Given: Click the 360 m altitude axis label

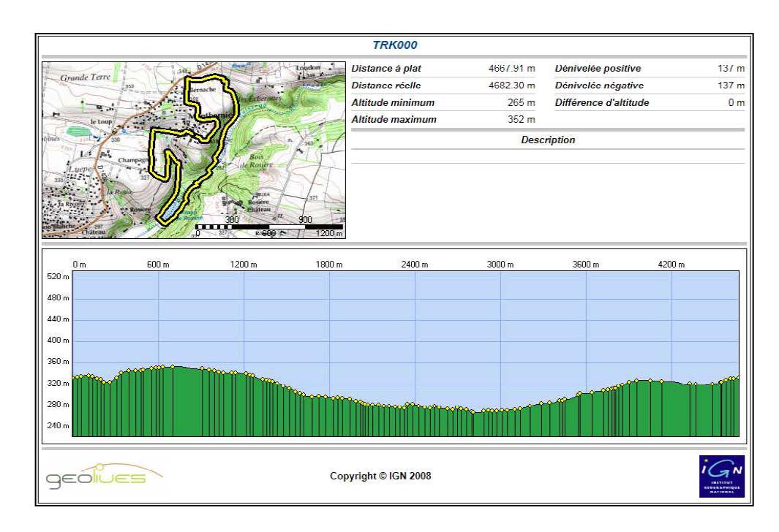Looking at the screenshot, I should point(58,361).
